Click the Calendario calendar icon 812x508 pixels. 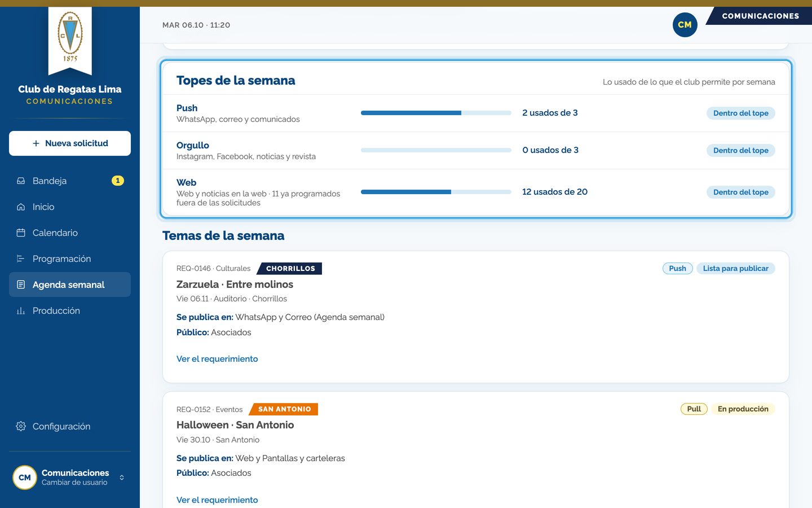[21, 233]
